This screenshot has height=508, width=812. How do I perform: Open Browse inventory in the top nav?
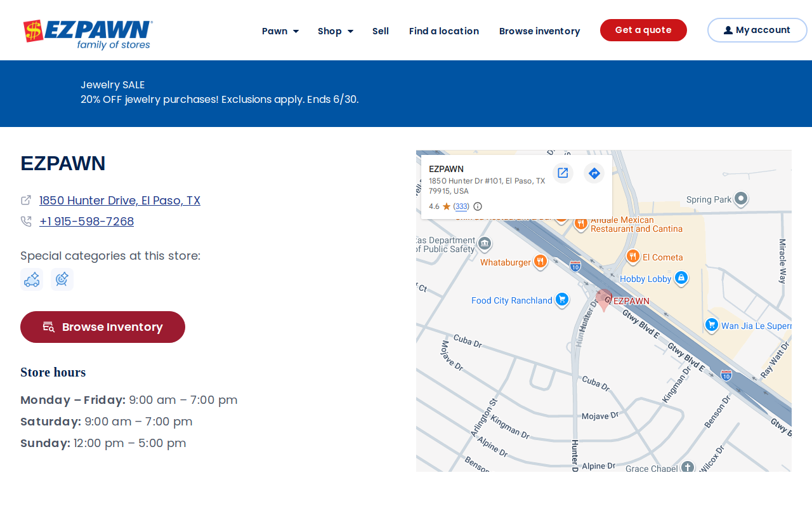coord(540,31)
